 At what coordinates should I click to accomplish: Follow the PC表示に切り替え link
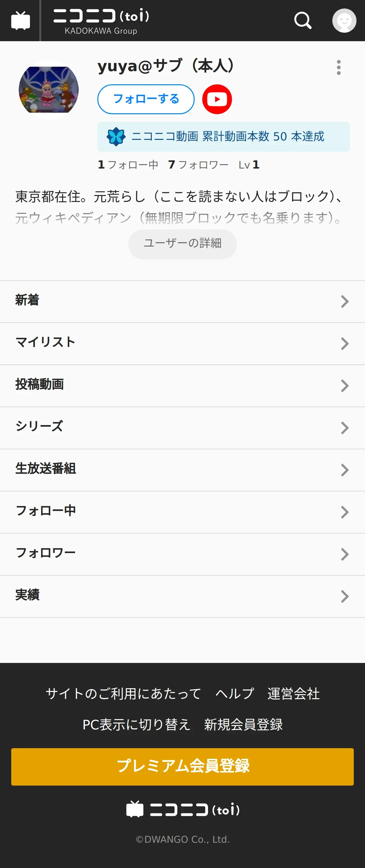[x=136, y=724]
